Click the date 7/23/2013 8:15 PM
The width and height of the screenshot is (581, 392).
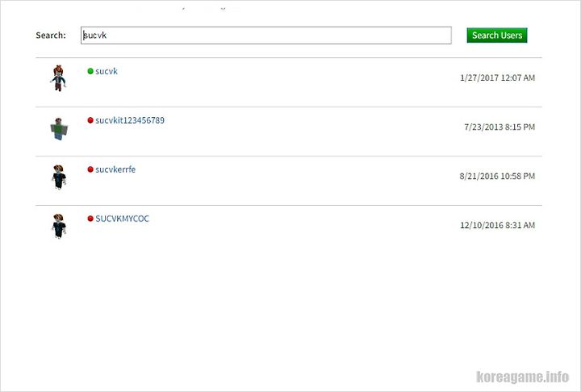(x=499, y=127)
